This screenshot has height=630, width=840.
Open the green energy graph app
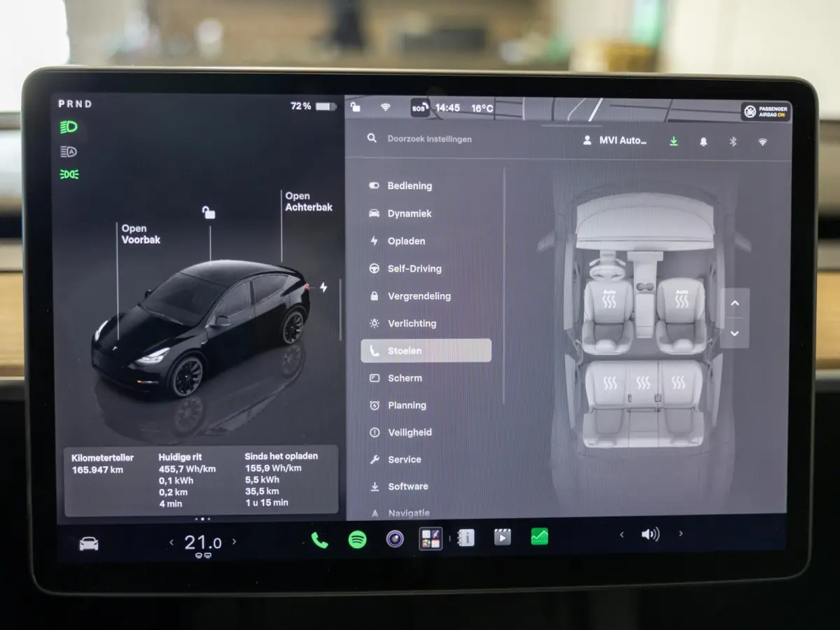coord(540,536)
